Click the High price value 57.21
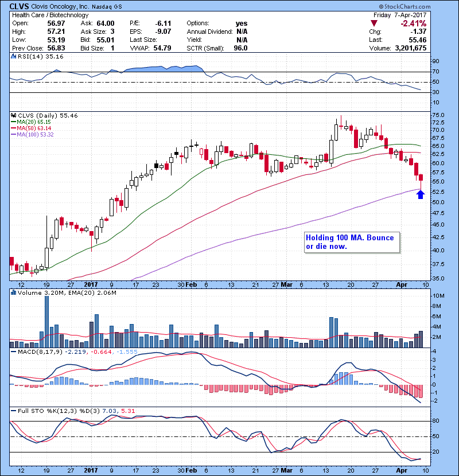The height and width of the screenshot is (476, 459). coord(56,32)
